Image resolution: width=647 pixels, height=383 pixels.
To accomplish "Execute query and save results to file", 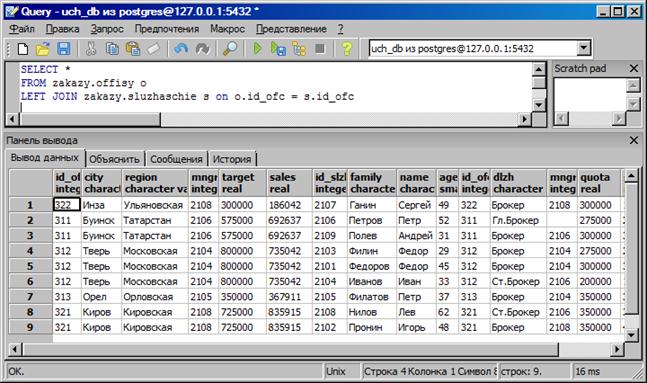I will coord(278,49).
